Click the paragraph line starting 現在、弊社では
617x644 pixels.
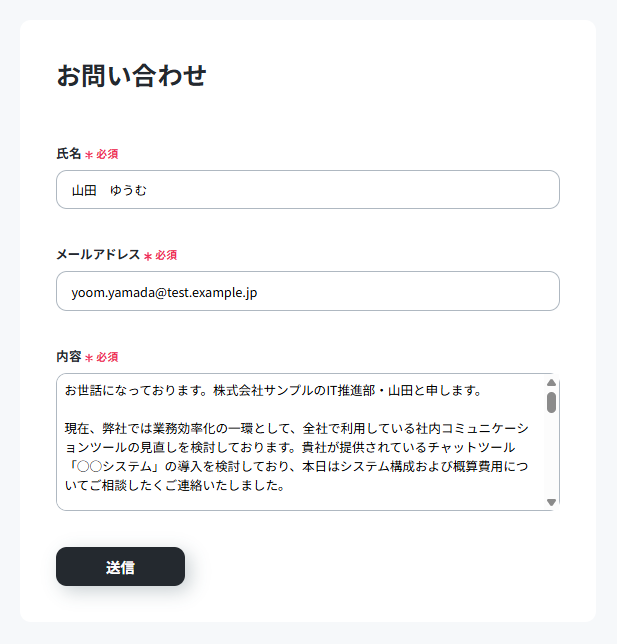coord(297,429)
